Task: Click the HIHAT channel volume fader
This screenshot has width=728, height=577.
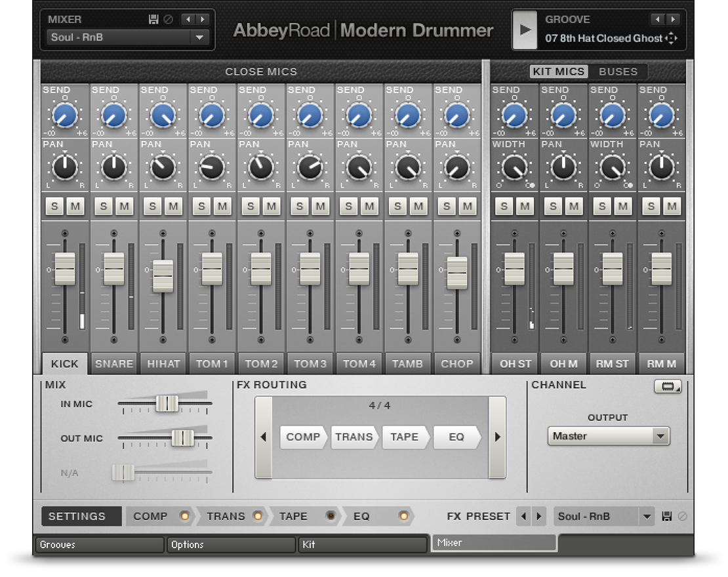Action: (x=163, y=276)
